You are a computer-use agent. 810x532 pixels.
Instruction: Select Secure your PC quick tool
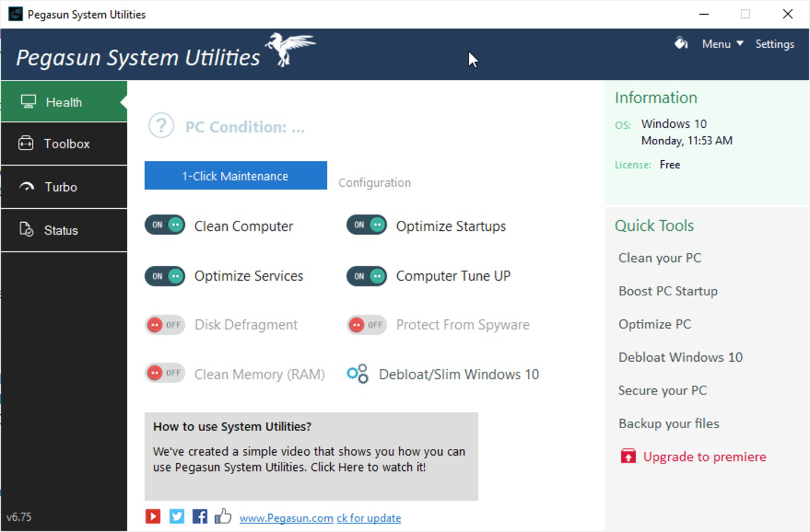(x=662, y=390)
